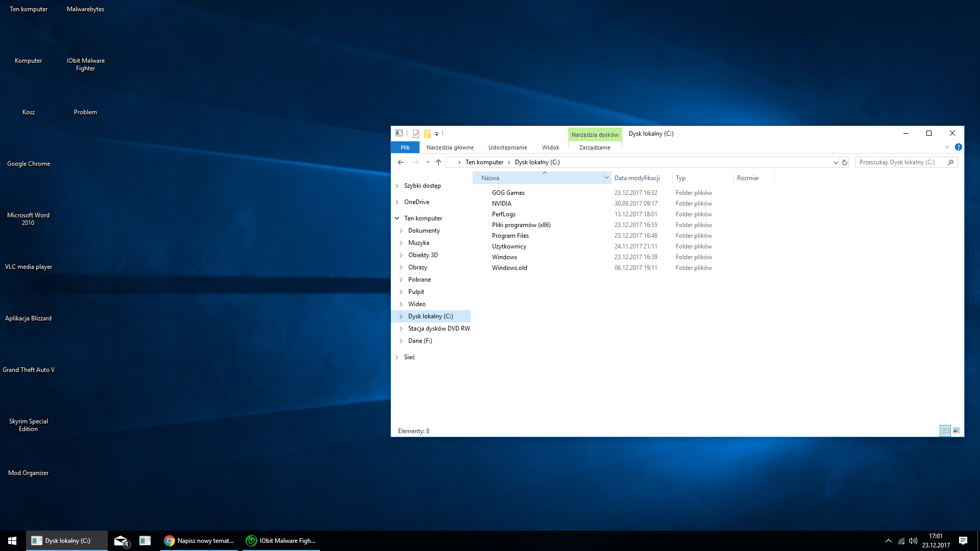The height and width of the screenshot is (551, 980).
Task: Expand Szybki dostęp in navigation pane
Action: pos(397,186)
